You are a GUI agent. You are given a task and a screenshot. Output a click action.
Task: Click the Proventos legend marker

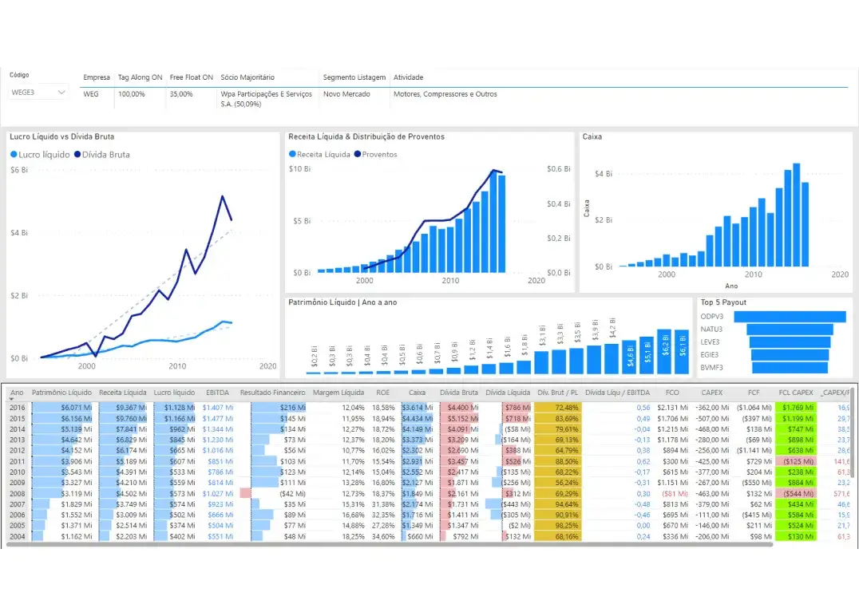tap(358, 155)
